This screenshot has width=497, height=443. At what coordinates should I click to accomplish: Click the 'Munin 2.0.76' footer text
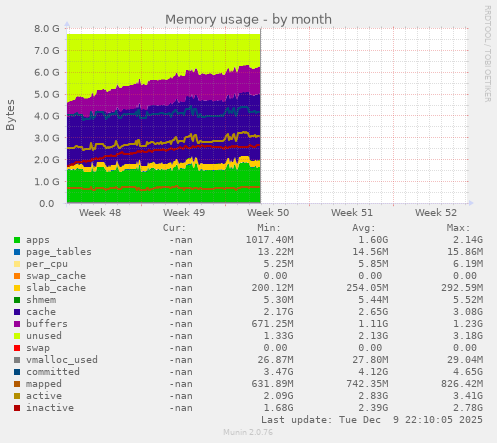[x=248, y=432]
